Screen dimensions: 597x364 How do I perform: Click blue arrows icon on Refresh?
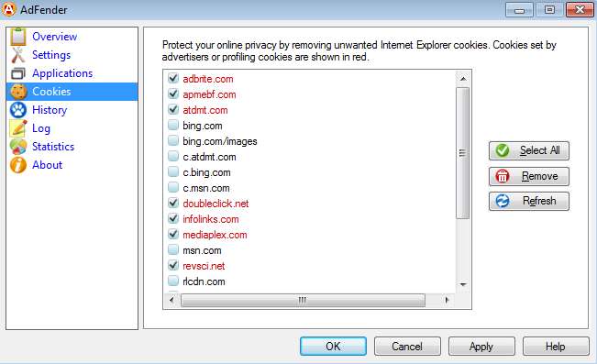coord(503,201)
